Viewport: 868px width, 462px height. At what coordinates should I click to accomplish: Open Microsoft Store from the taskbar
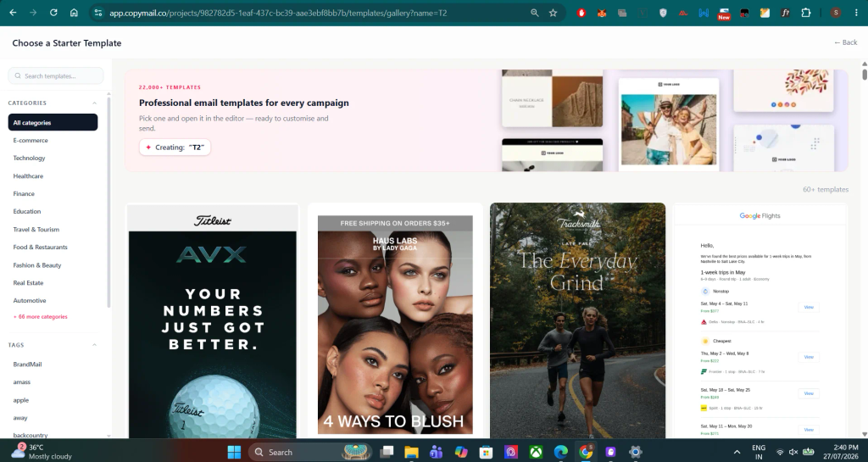[x=486, y=452]
